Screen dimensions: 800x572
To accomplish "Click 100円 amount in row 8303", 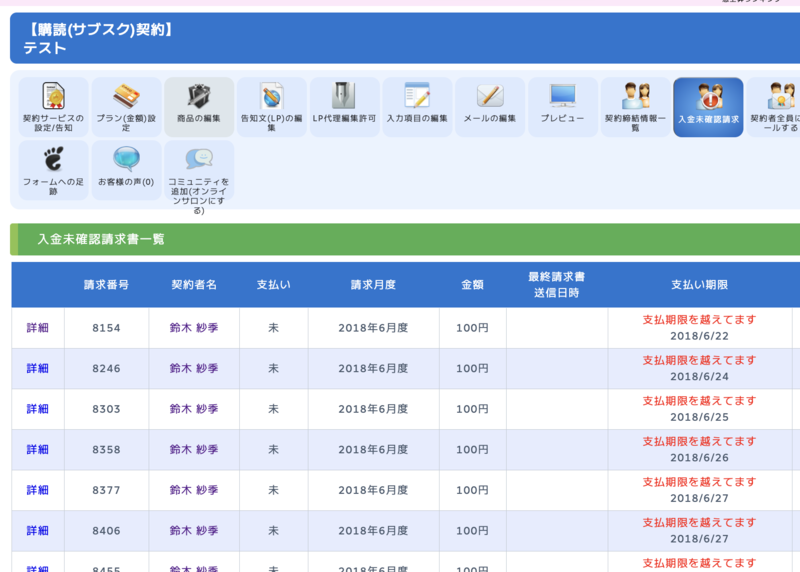I will (472, 409).
